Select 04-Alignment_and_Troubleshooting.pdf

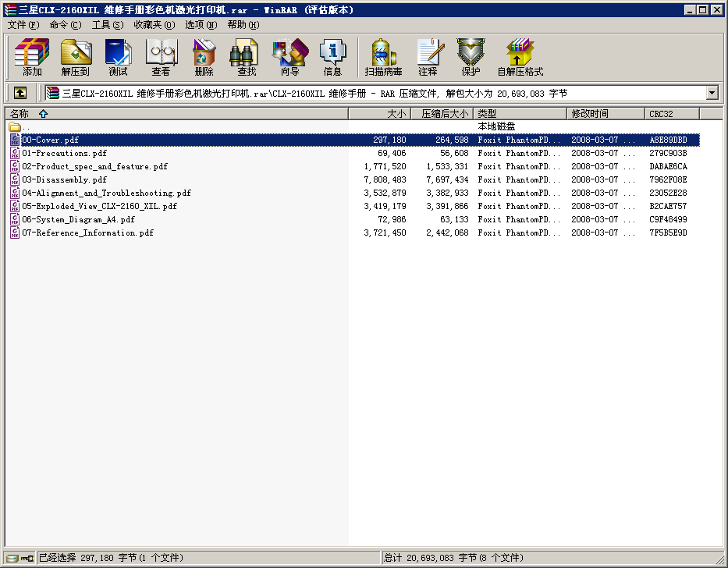point(106,193)
